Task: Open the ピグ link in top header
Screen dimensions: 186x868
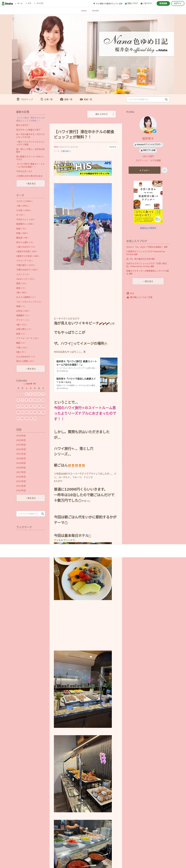Action: [x=29, y=3]
